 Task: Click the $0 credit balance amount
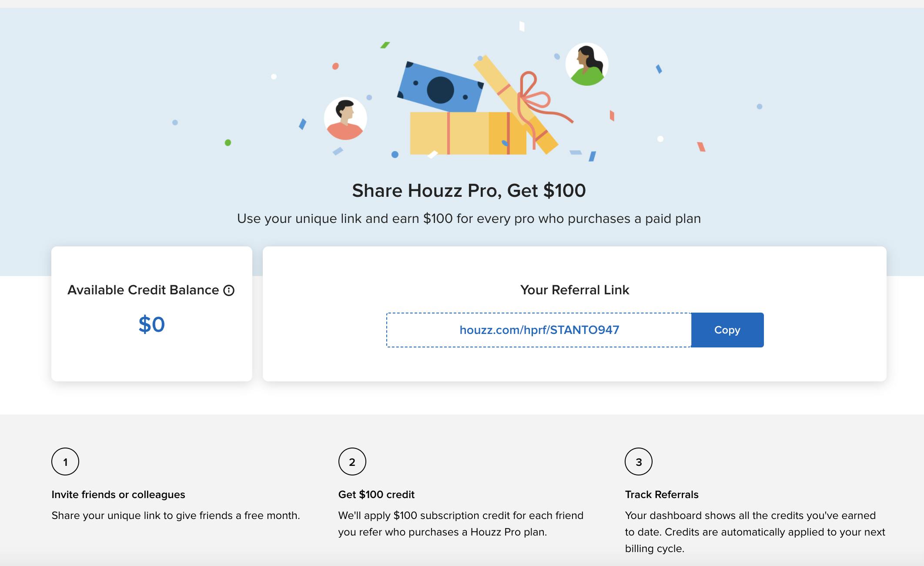tap(152, 324)
